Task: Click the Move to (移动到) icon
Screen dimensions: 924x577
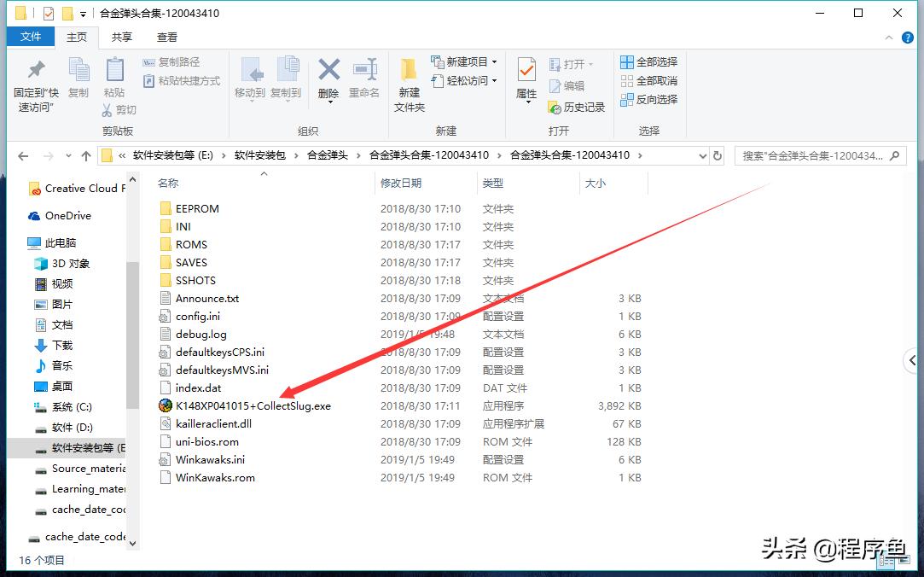Action: [x=251, y=82]
